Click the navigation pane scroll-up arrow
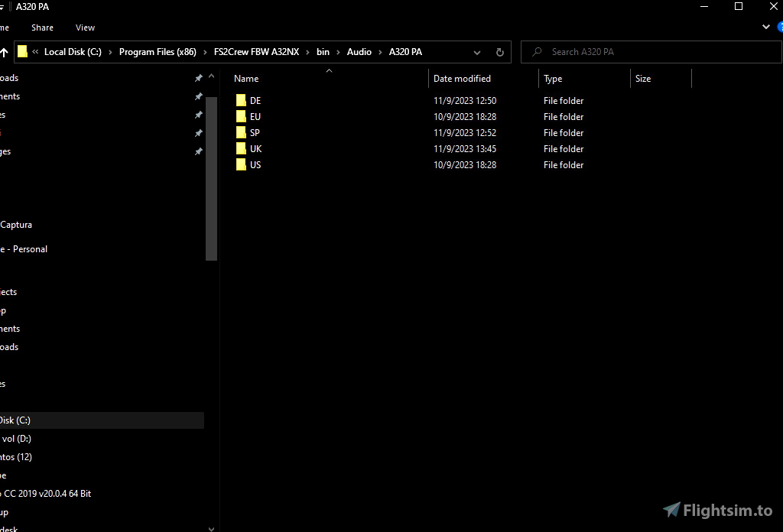The image size is (783, 532). click(x=211, y=76)
